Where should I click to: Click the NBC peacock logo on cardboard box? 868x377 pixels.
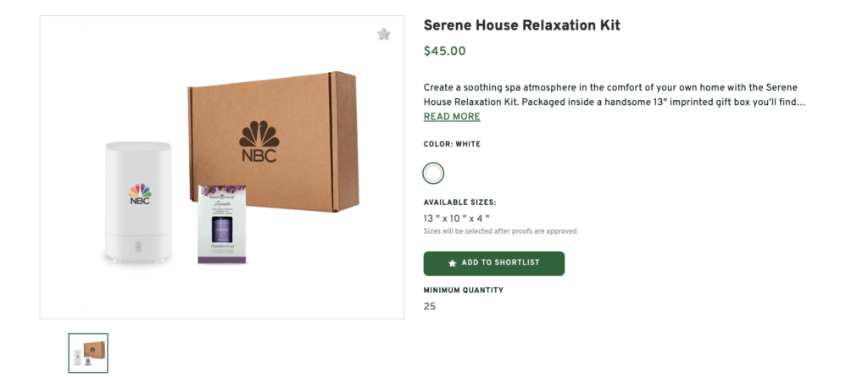[x=259, y=141]
